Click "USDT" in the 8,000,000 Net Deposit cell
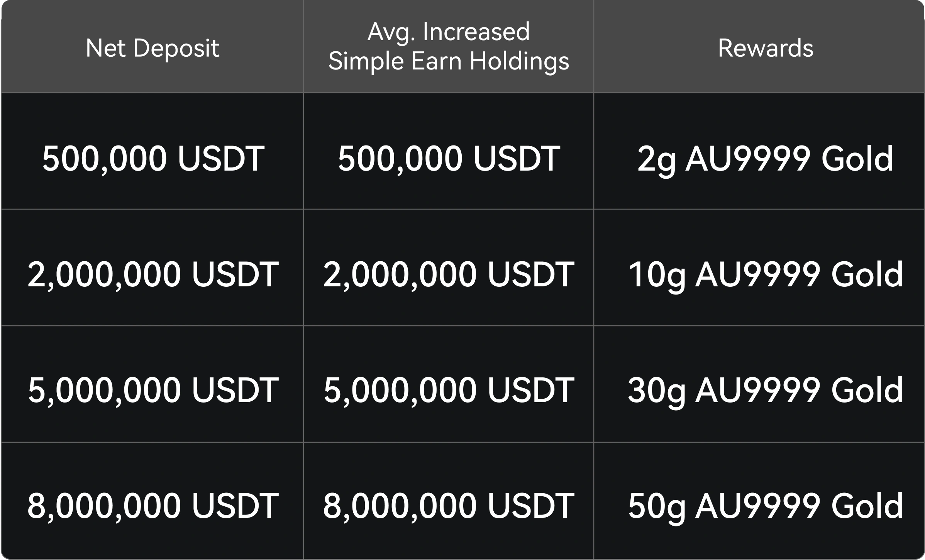925x560 pixels. click(235, 506)
